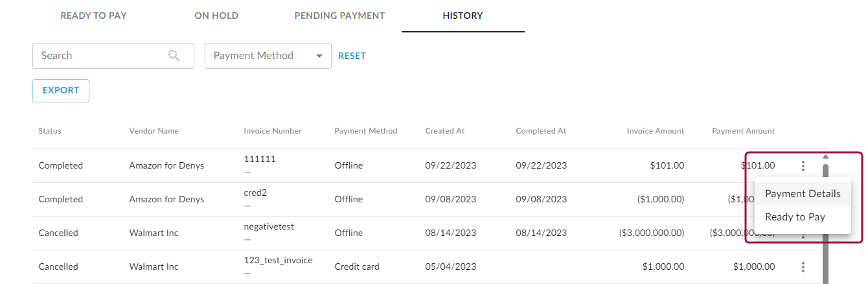This screenshot has height=284, width=868.
Task: Switch to the Ready to Pay tab
Action: click(93, 16)
